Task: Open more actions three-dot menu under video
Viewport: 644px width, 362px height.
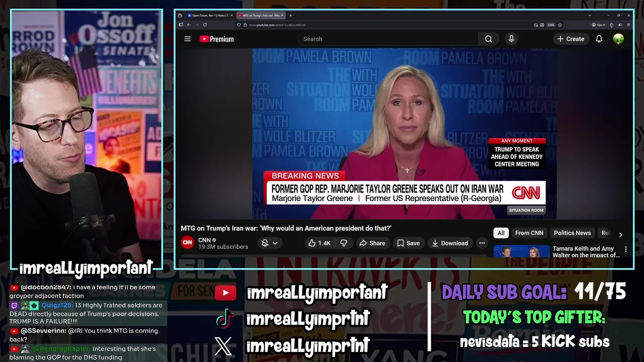Action: pyautogui.click(x=482, y=243)
